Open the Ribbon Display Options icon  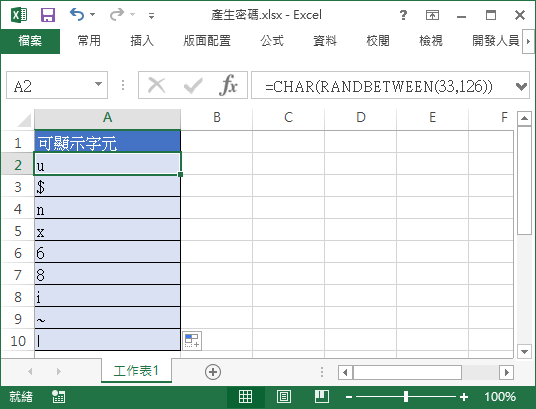432,15
